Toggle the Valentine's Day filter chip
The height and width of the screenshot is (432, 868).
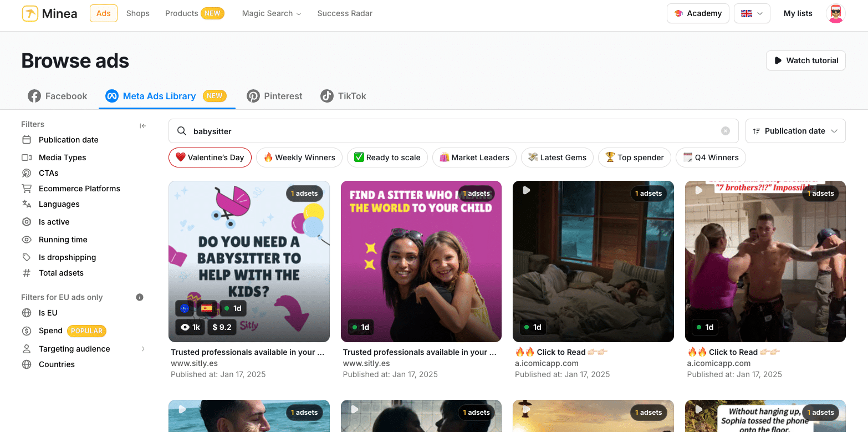pos(210,157)
